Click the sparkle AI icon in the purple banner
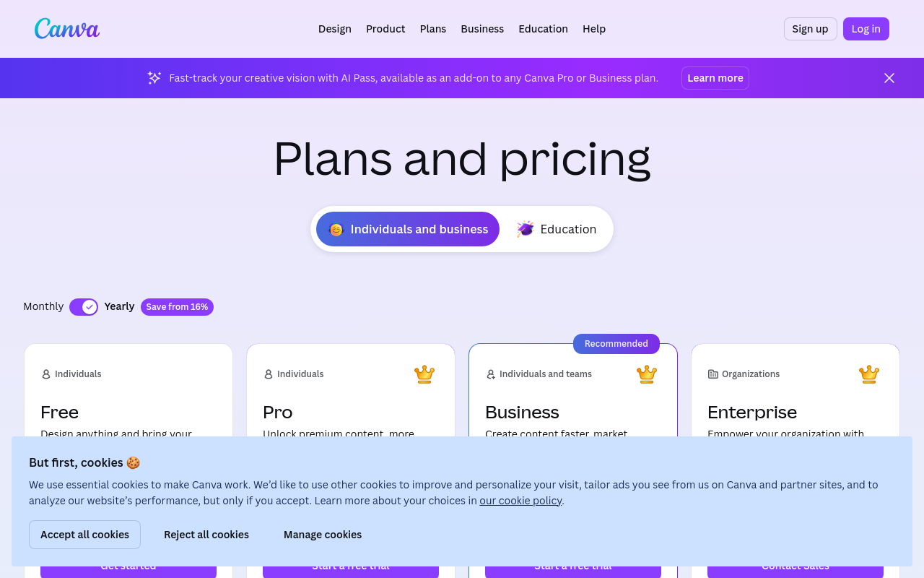This screenshot has width=924, height=578. coord(154,77)
